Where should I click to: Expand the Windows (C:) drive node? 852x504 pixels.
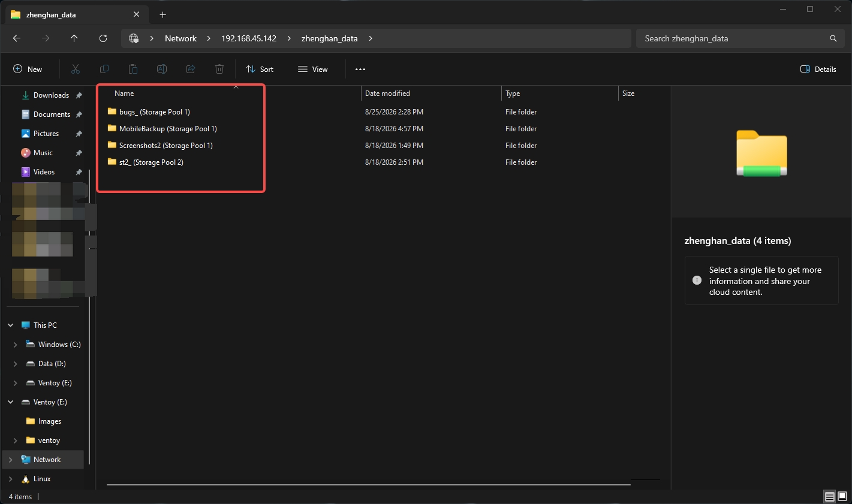16,345
